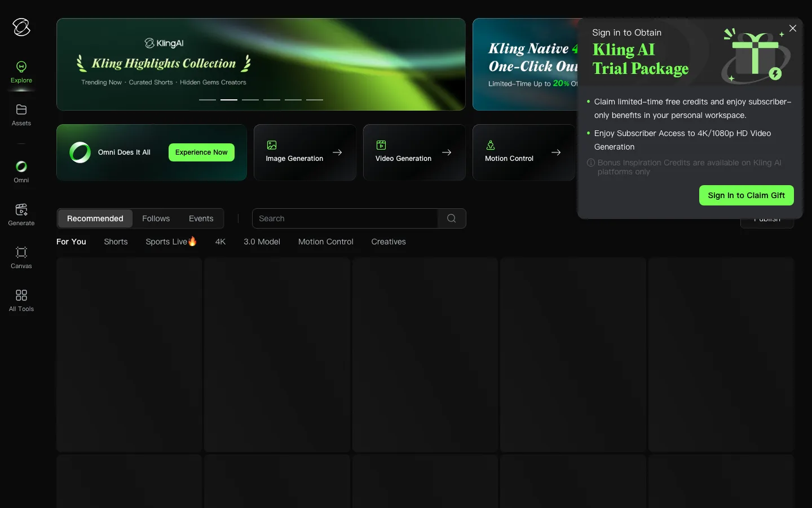
Task: Click the Experience Now button
Action: click(201, 152)
